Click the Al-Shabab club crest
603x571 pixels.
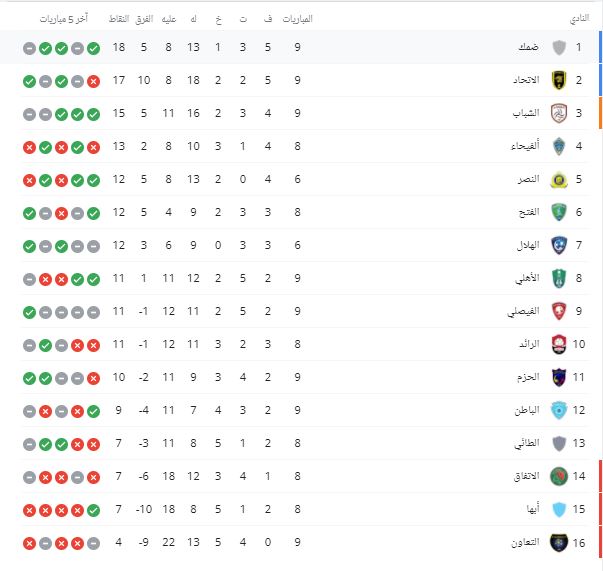click(x=559, y=113)
